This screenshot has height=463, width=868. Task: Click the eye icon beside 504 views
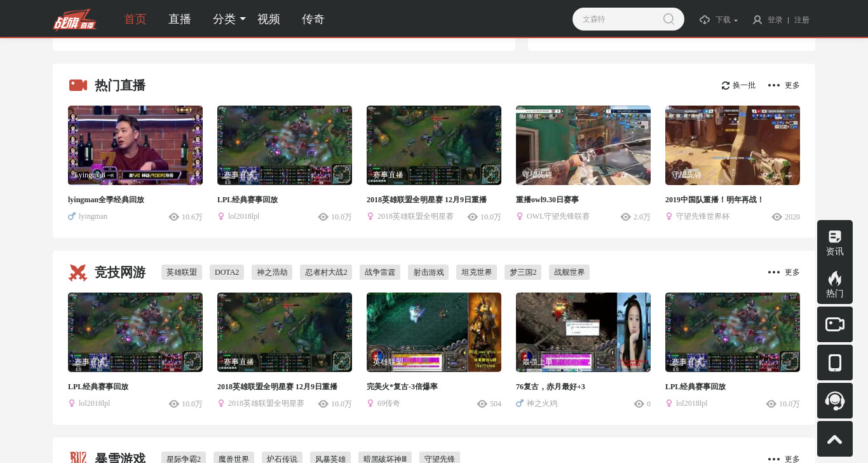tap(482, 404)
